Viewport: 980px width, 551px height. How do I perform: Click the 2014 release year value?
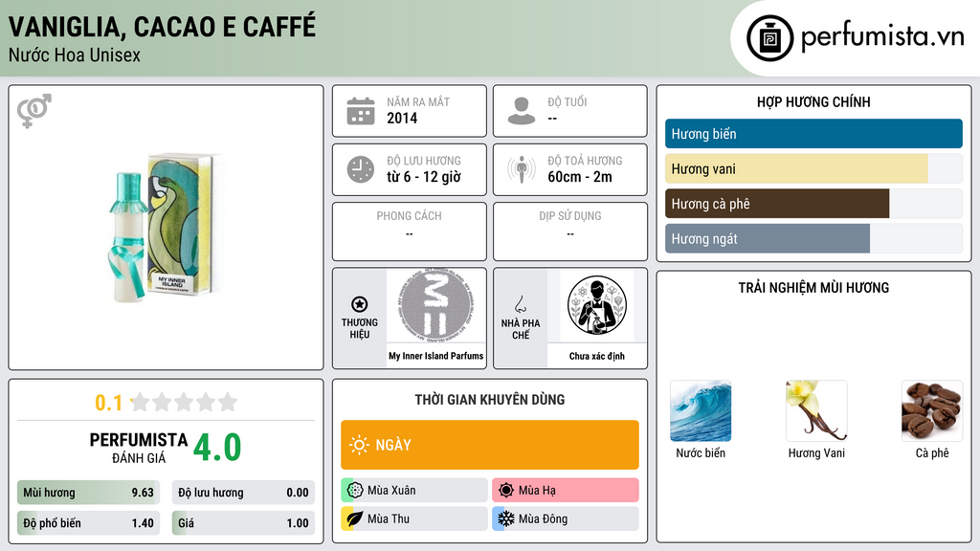[x=402, y=118]
